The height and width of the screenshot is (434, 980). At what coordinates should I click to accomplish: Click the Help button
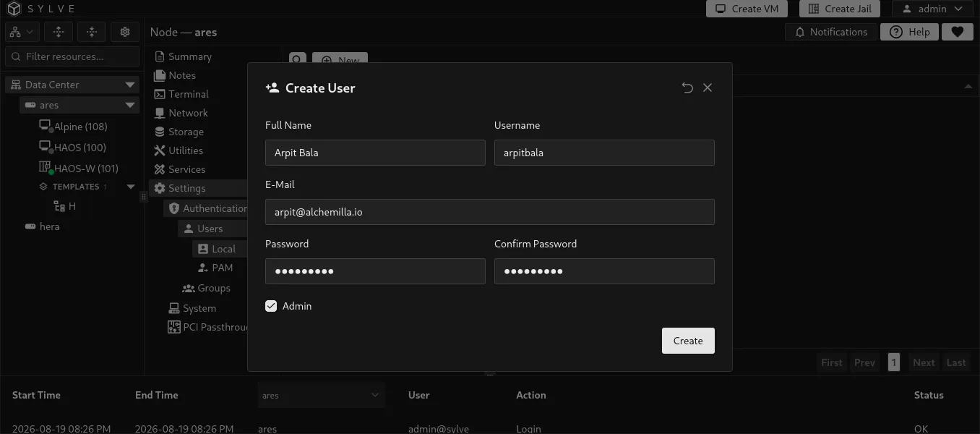pyautogui.click(x=910, y=32)
